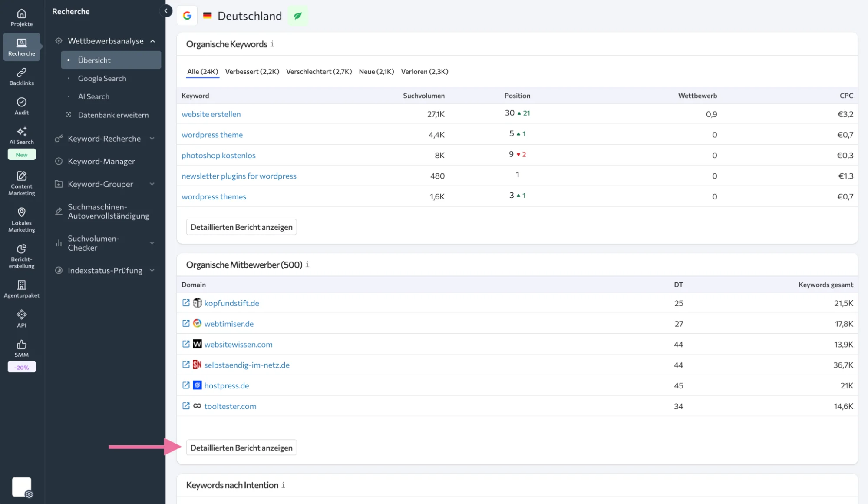Show detailed report for Organische Mitbewerber
The height and width of the screenshot is (504, 868).
tap(241, 448)
